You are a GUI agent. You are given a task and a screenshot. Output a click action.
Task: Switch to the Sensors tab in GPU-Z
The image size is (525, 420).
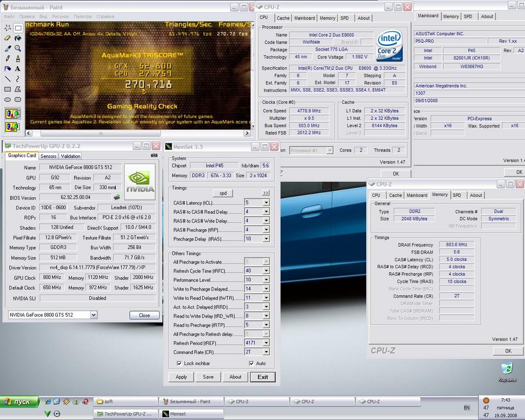coord(48,156)
